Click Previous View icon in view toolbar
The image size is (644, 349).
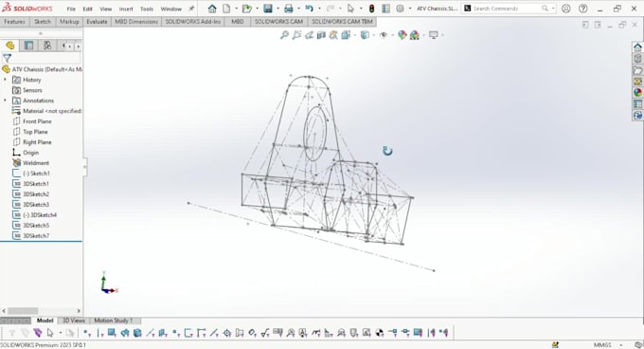pyautogui.click(x=309, y=35)
